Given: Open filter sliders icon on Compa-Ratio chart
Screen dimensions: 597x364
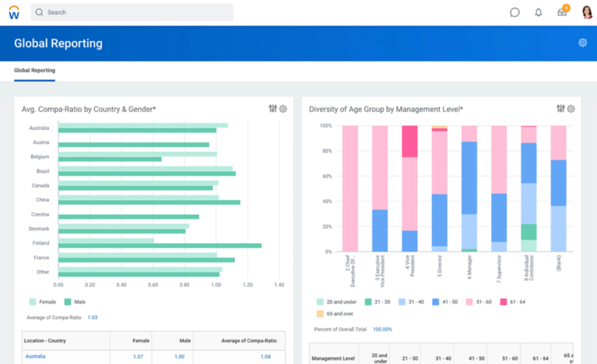Looking at the screenshot, I should (273, 109).
